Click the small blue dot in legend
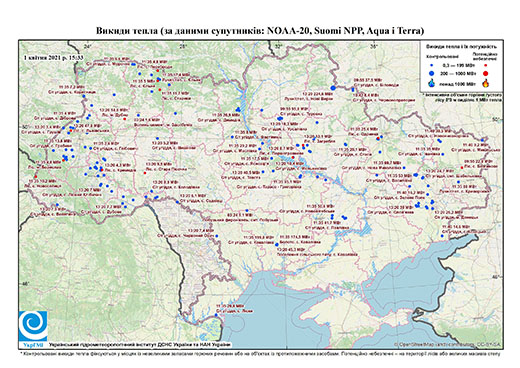The image size is (520, 368). click(432, 66)
